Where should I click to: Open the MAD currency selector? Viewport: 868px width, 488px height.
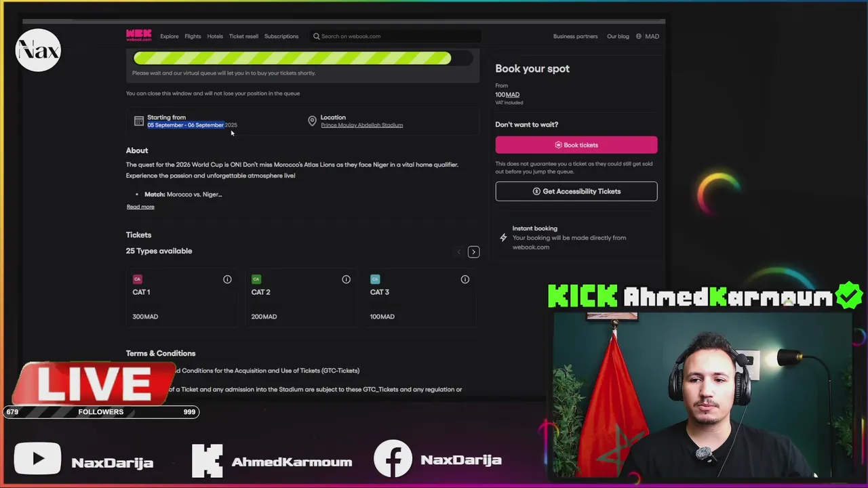652,37
